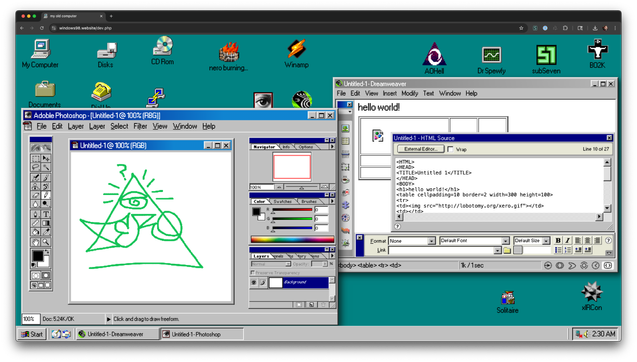637x362 pixels.
Task: Click the help question-mark icon in property inspector
Action: pos(609,241)
